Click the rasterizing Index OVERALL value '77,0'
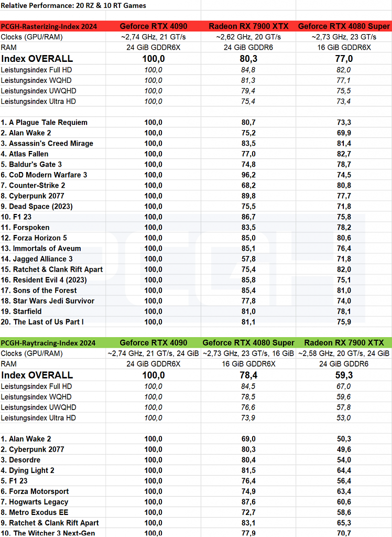 coord(344,59)
